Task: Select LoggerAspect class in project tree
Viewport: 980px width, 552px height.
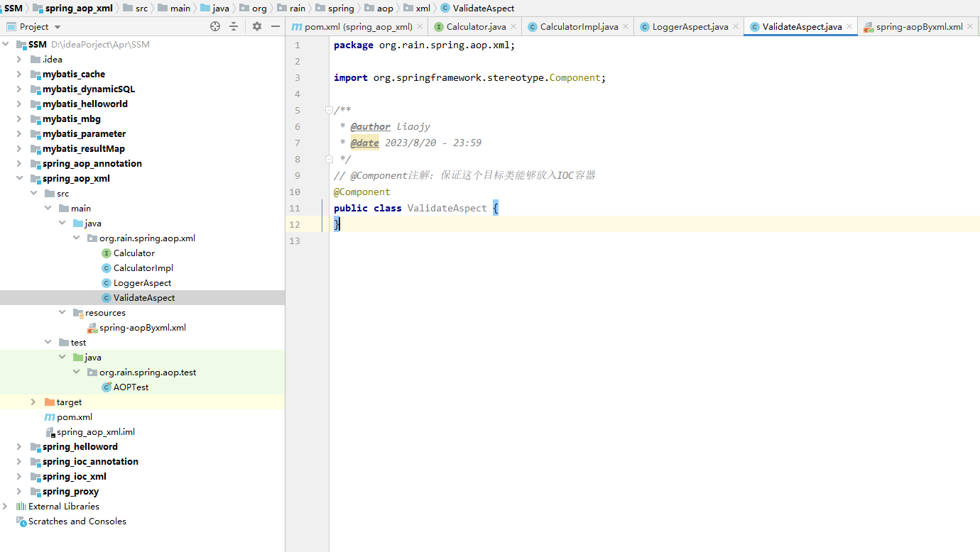Action: click(x=136, y=283)
